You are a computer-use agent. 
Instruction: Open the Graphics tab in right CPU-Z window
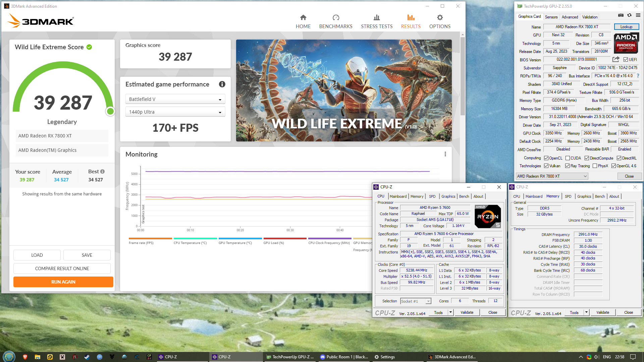pyautogui.click(x=584, y=196)
